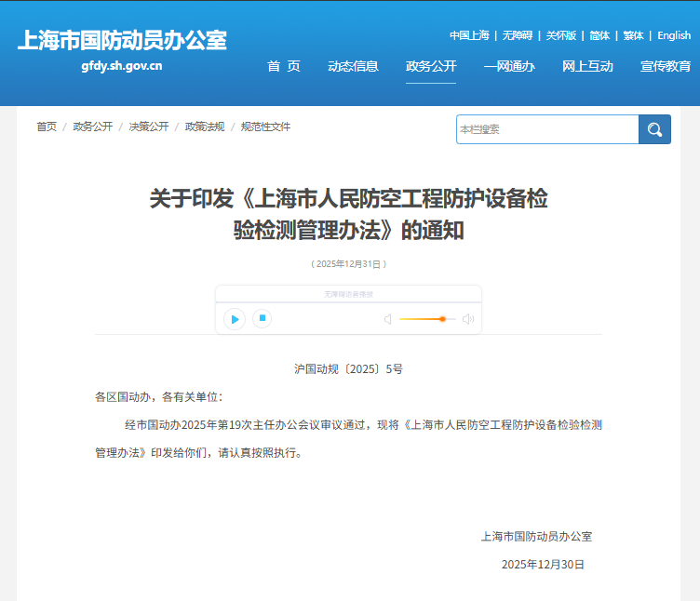Click 决策公开 breadcrumb link
The image size is (700, 601).
pos(149,127)
